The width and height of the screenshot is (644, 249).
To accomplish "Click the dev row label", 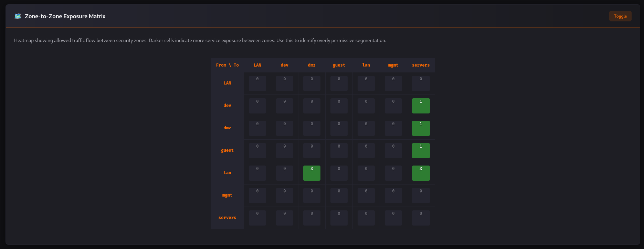I will 227,106.
